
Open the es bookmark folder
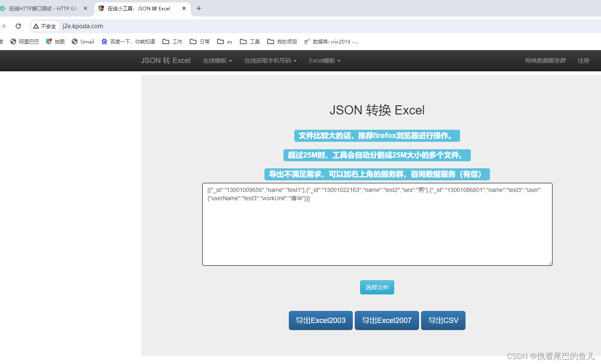(x=225, y=41)
